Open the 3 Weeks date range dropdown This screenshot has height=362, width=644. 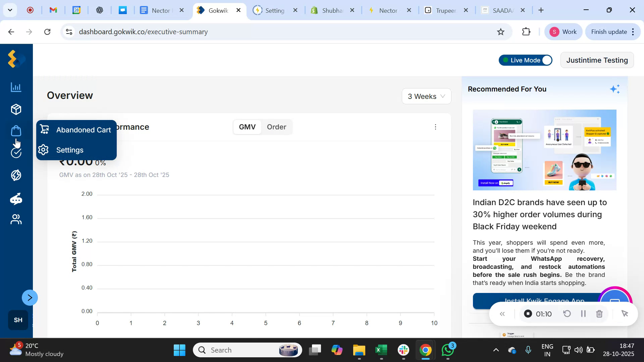(x=426, y=96)
